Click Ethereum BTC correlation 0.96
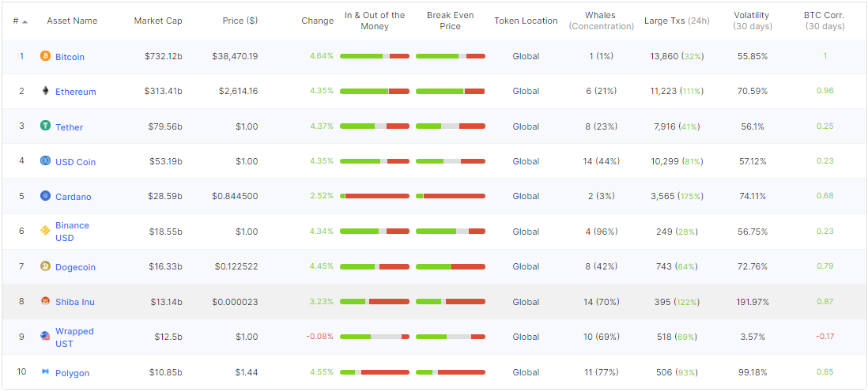This screenshot has width=868, height=392. click(825, 91)
